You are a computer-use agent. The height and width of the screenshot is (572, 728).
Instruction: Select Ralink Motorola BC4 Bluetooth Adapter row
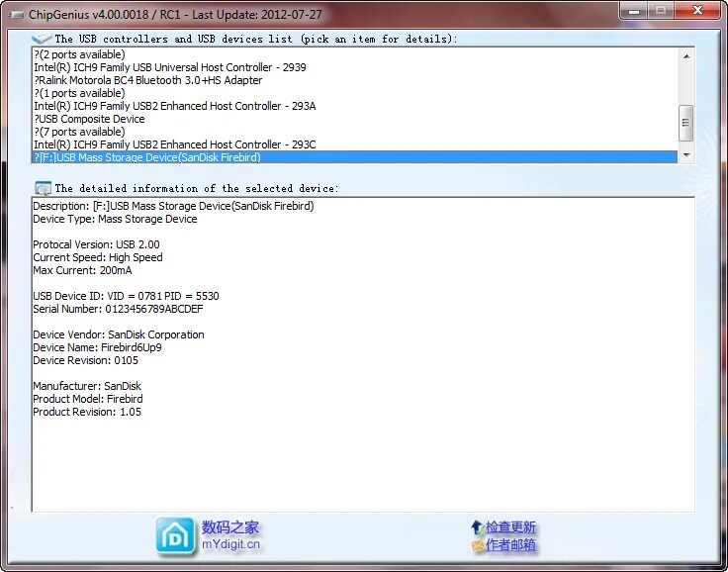tap(355, 80)
